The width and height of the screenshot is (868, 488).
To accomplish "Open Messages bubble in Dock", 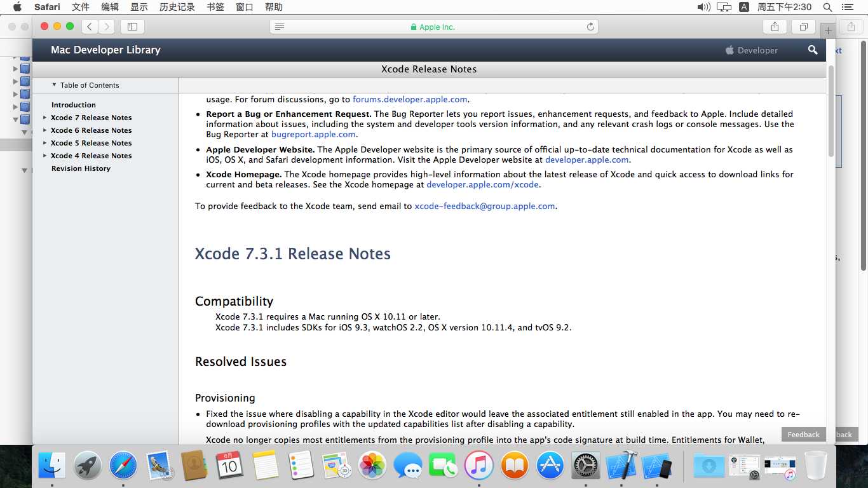I will [x=407, y=465].
